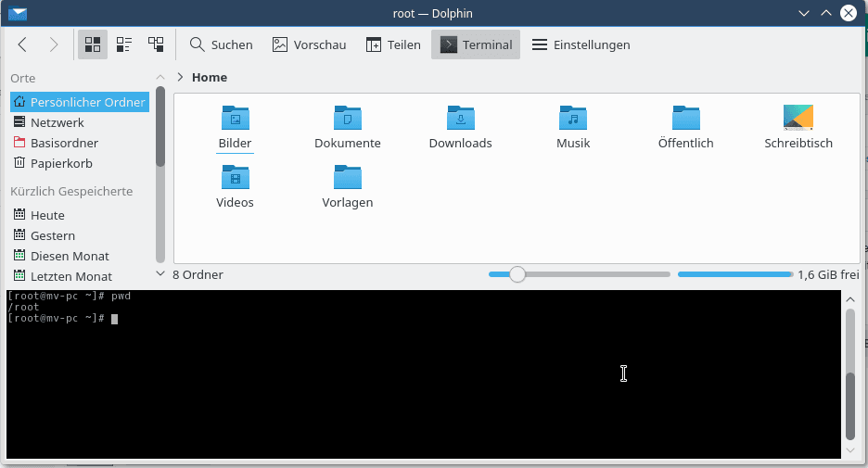Click the calendar icon beside Diesen Monat
Screen dimensions: 868x468
coord(19,255)
